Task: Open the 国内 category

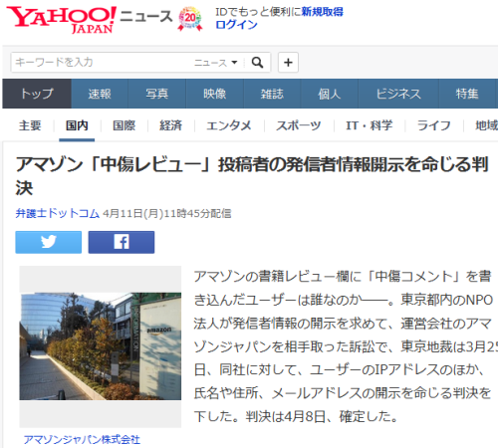Action: click(x=77, y=125)
